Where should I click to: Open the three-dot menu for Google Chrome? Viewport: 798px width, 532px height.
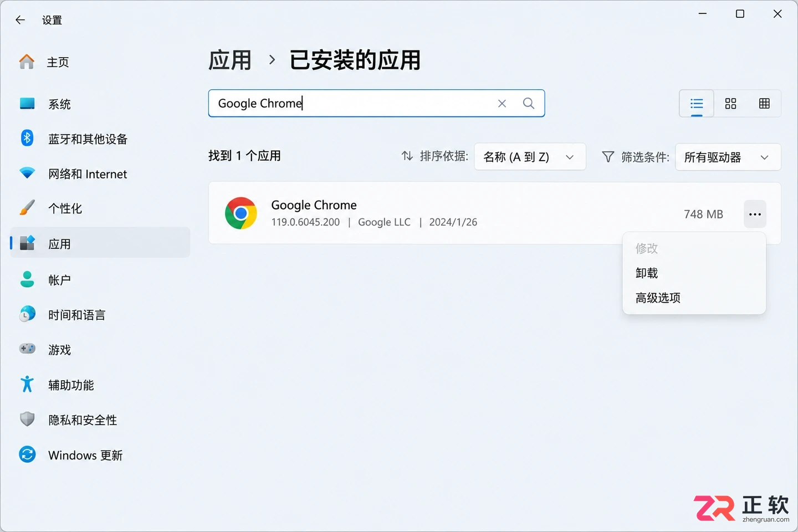755,214
